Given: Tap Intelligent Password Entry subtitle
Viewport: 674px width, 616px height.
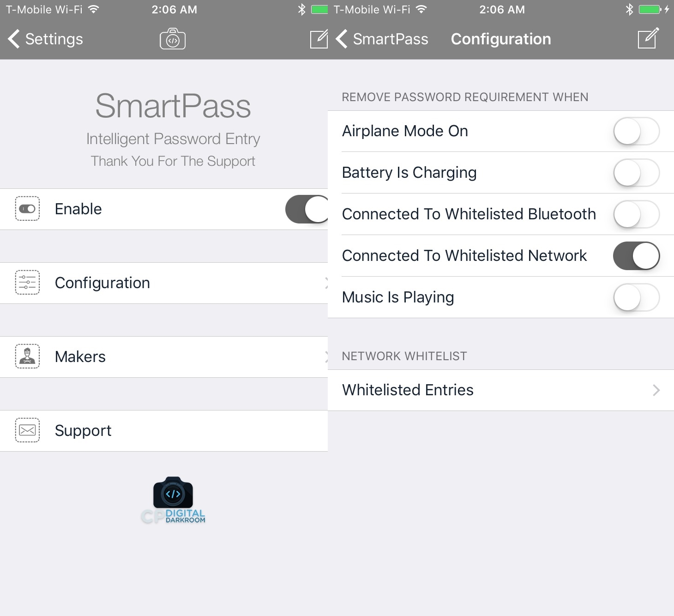Looking at the screenshot, I should 173,139.
